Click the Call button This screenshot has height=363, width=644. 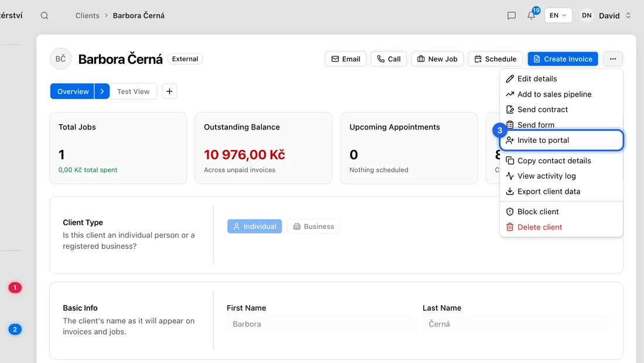tap(389, 59)
